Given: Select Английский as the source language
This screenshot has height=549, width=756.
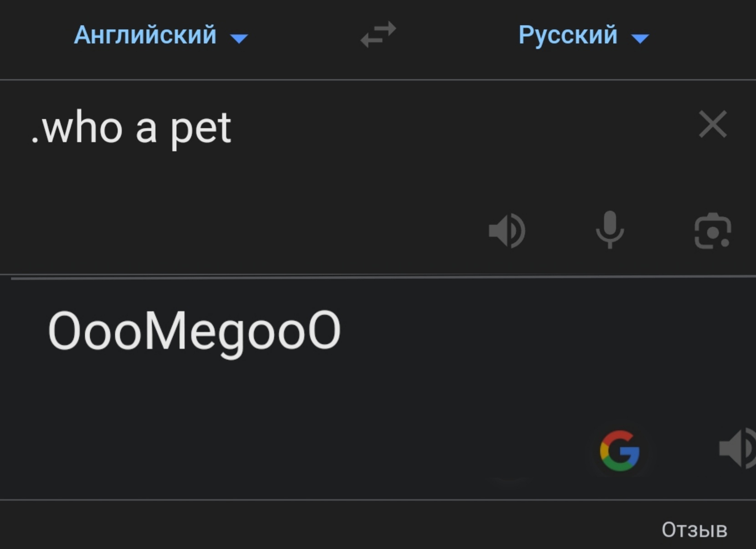Looking at the screenshot, I should 146,36.
